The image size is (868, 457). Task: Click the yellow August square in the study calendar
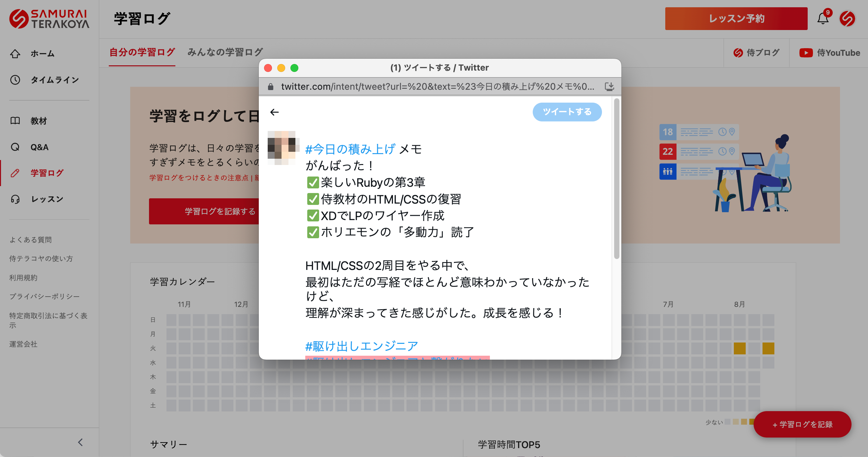(739, 348)
